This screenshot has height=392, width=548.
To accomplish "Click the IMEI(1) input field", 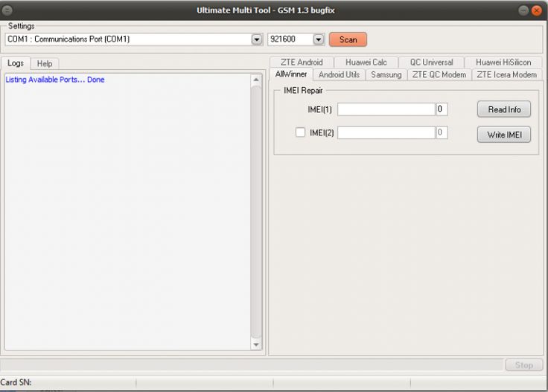I will (x=386, y=109).
